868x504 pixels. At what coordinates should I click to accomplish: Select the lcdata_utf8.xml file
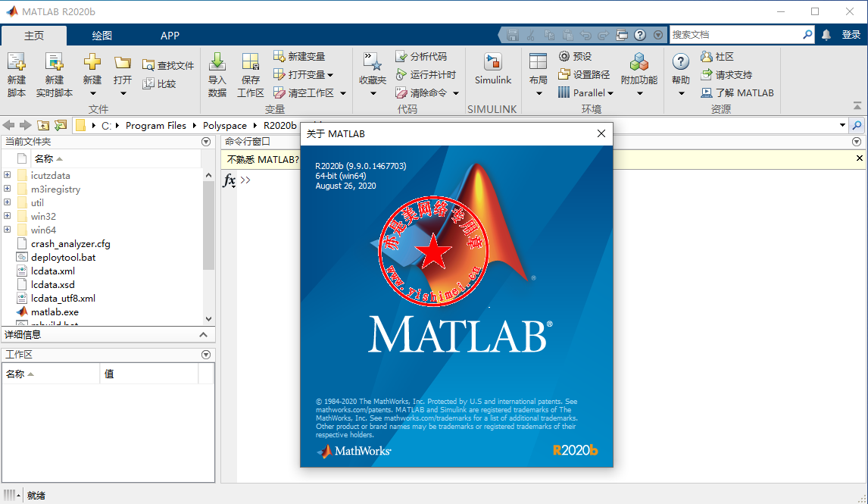click(x=63, y=298)
